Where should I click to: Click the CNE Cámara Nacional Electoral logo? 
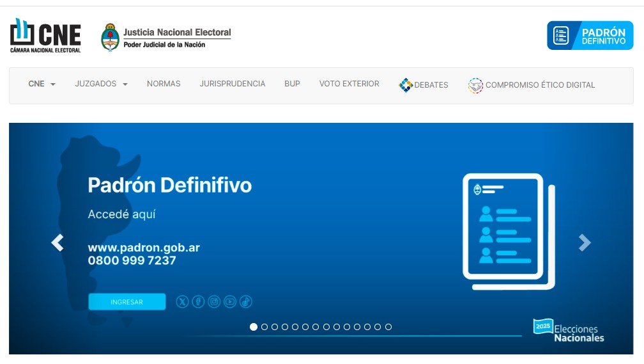click(45, 36)
